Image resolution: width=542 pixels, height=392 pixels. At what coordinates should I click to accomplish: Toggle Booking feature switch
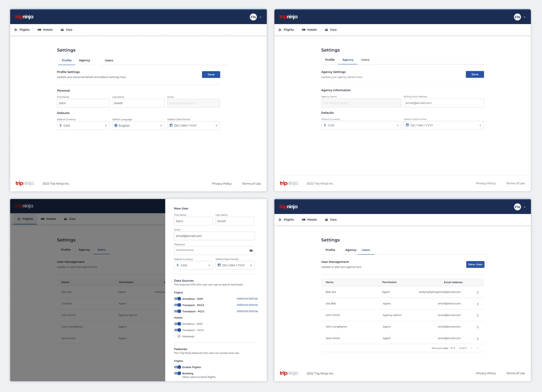(x=178, y=373)
